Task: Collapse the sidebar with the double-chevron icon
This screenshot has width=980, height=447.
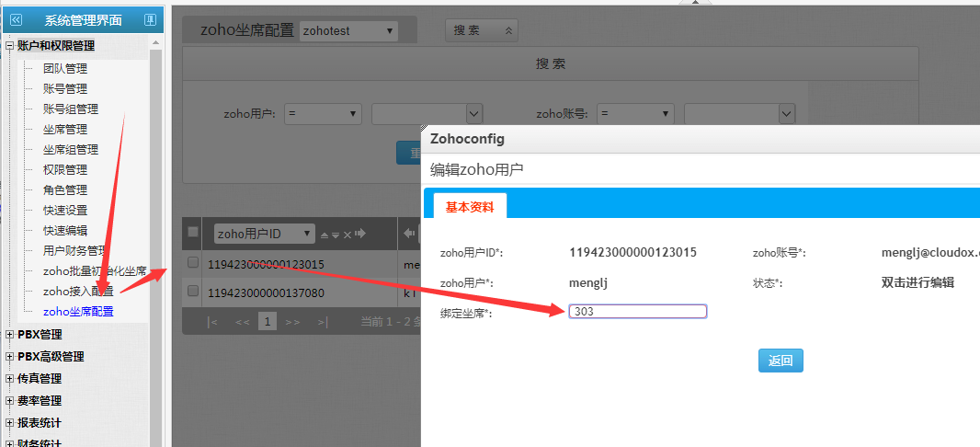Action: [16, 19]
